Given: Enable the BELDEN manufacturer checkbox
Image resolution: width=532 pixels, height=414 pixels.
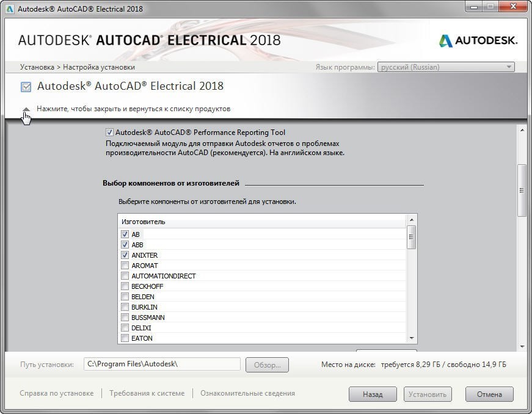Looking at the screenshot, I should tap(125, 297).
